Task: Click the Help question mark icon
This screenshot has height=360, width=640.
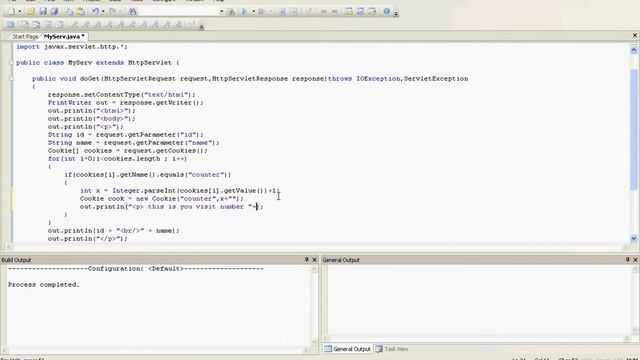Action: coord(387,11)
